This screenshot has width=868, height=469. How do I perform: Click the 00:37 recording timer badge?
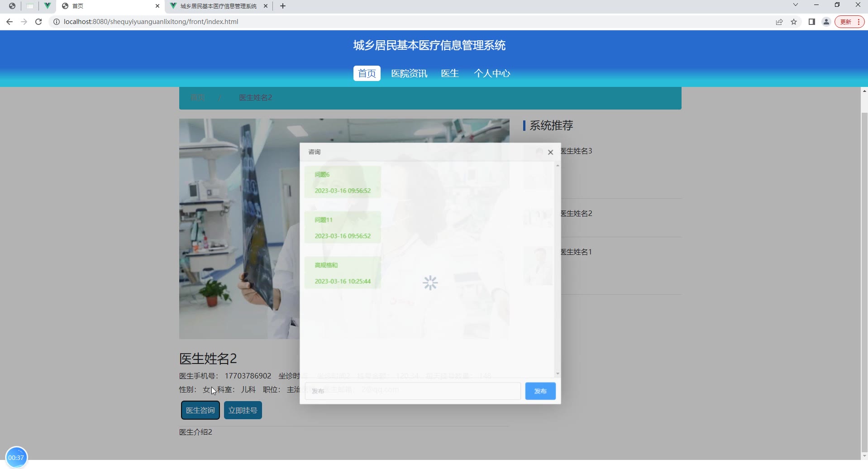(16, 457)
